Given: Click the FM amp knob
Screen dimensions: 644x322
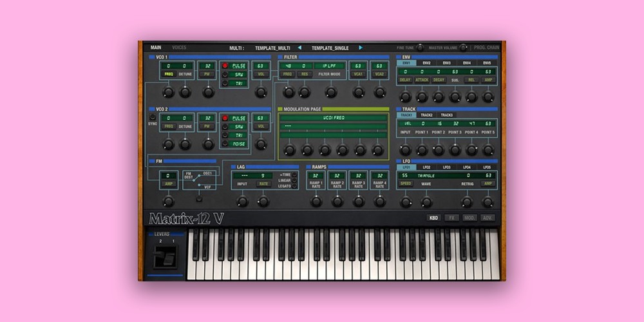Looking at the screenshot, I should tap(169, 202).
